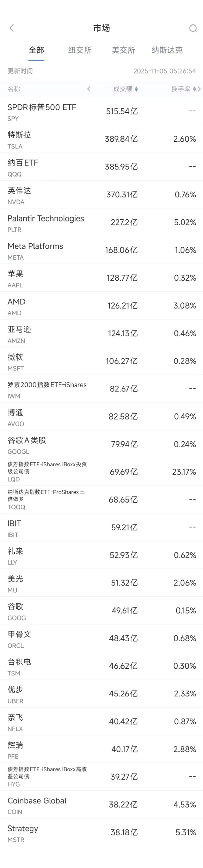Tap the right chevron in the column header
Screen dimensions: 203x868
[199, 89]
